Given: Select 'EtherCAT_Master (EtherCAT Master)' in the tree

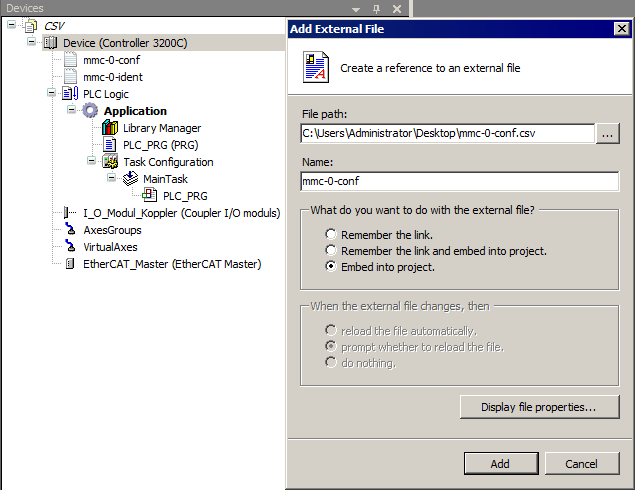Looking at the screenshot, I should click(x=172, y=264).
